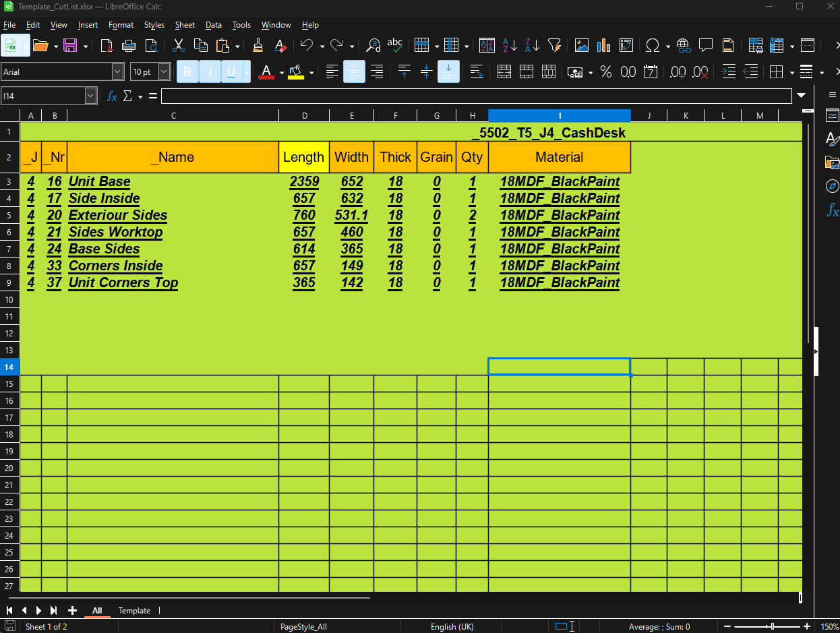Viewport: 840px width, 633px height.
Task: Open the Insert Image tool
Action: (x=581, y=45)
